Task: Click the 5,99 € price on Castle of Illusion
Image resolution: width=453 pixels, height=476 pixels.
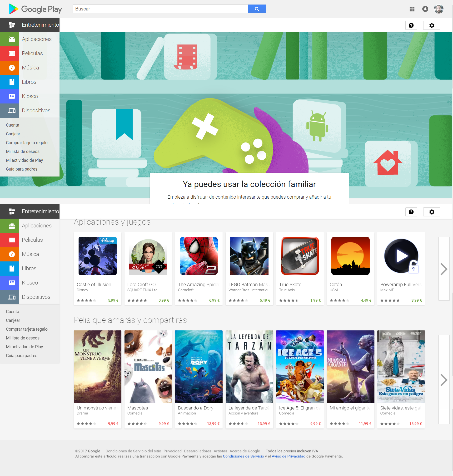Action: coord(113,300)
